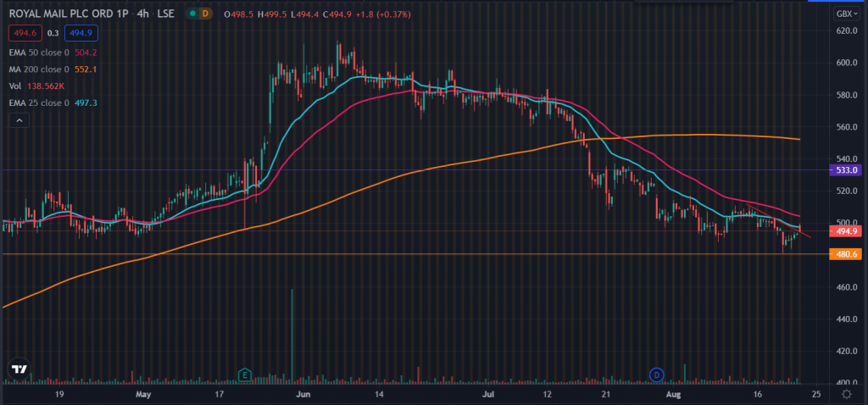Click 600.0 on the price axis
The image size is (868, 405).
pyautogui.click(x=847, y=63)
